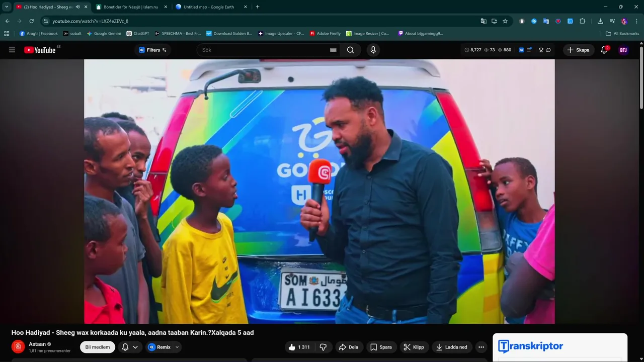Mute the tab via speaker icon on YouTube tab

click(77, 7)
